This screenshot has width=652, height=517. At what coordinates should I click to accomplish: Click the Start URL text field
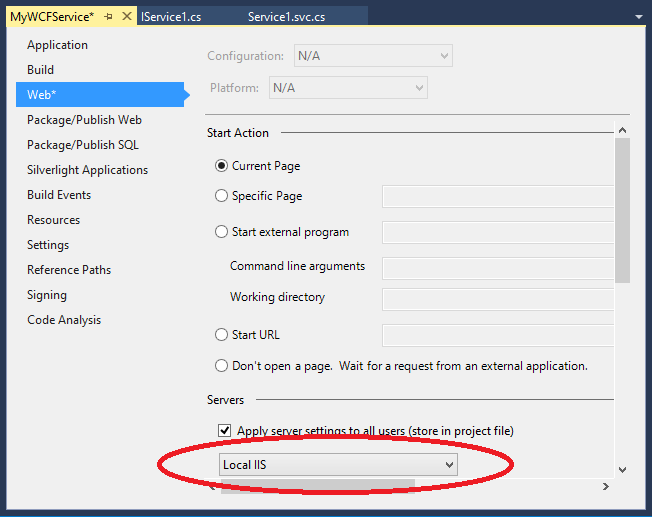pyautogui.click(x=498, y=336)
